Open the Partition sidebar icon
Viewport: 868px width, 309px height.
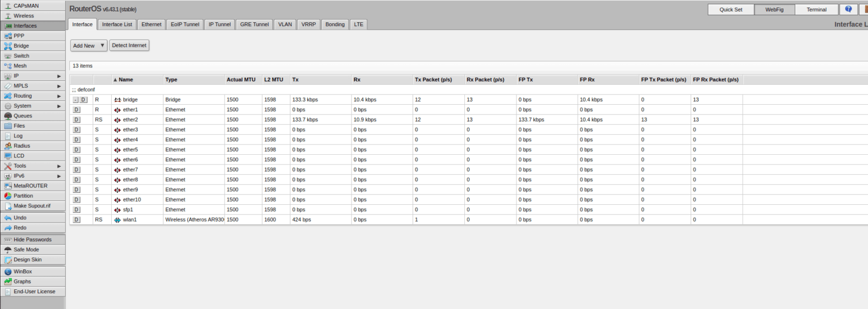(x=8, y=196)
